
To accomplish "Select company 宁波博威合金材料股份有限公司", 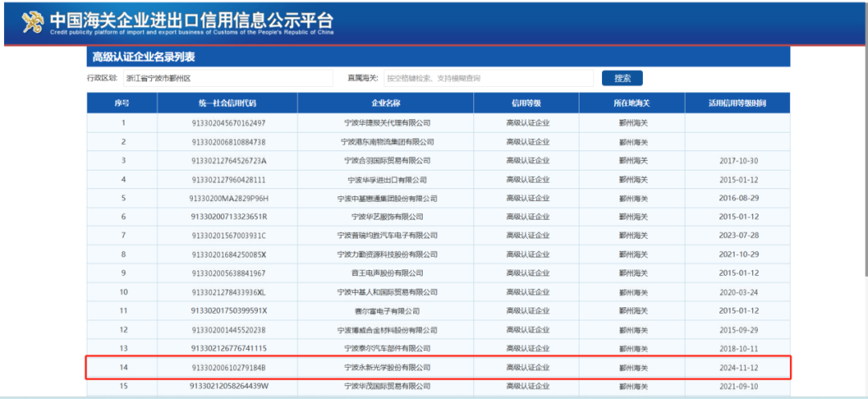I will pyautogui.click(x=386, y=330).
